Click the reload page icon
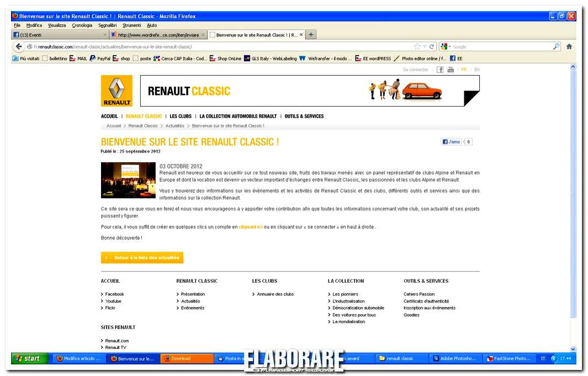 pyautogui.click(x=432, y=46)
